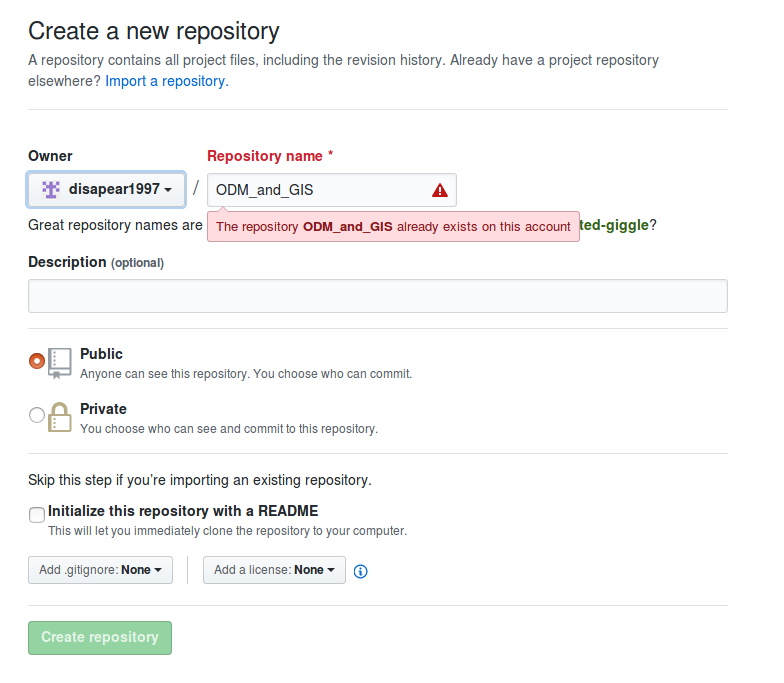Follow the Import a repository link
Screen dimensions: 784x683
[x=166, y=81]
